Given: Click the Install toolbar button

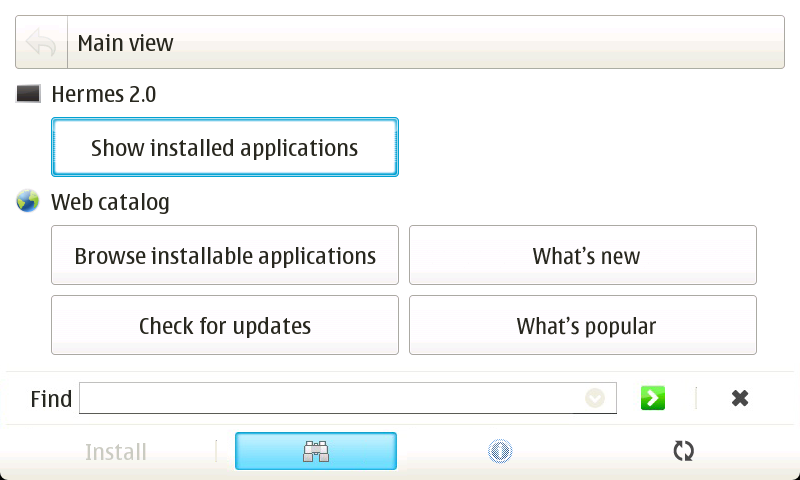Looking at the screenshot, I should (x=116, y=451).
